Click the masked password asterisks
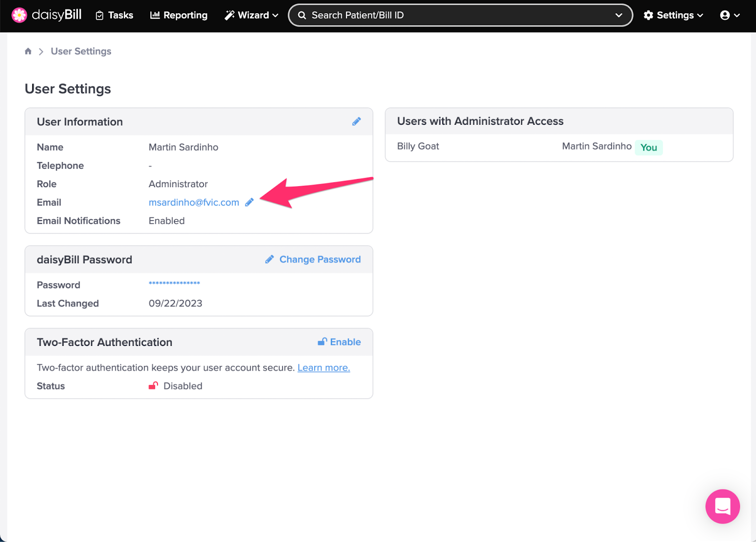The image size is (756, 542). point(174,284)
